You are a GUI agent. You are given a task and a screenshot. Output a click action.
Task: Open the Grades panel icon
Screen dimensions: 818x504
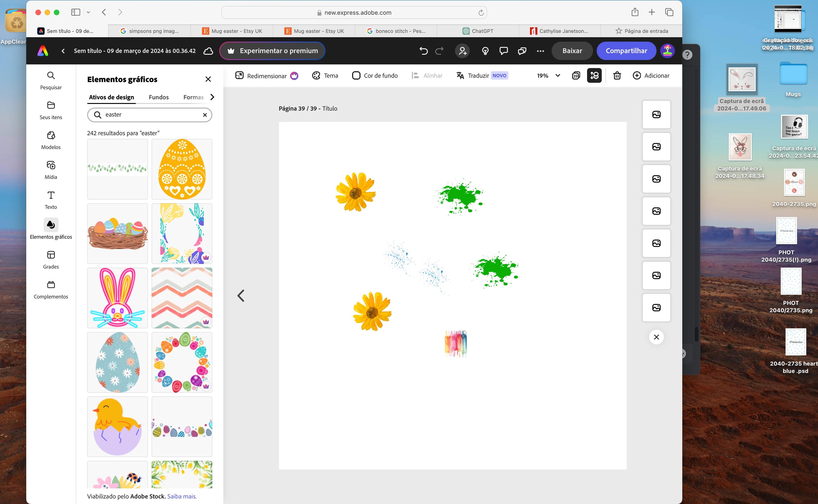coord(51,255)
